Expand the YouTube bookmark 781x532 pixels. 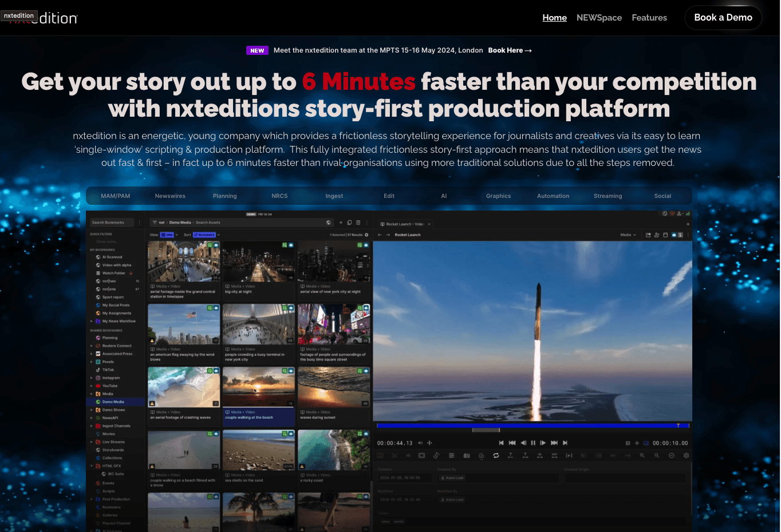(91, 386)
